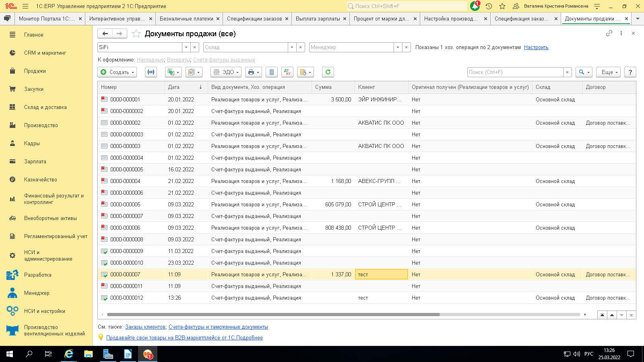Screen dimensions: 644x362
Task: Select document row 0000-000001
Action: point(367,99)
